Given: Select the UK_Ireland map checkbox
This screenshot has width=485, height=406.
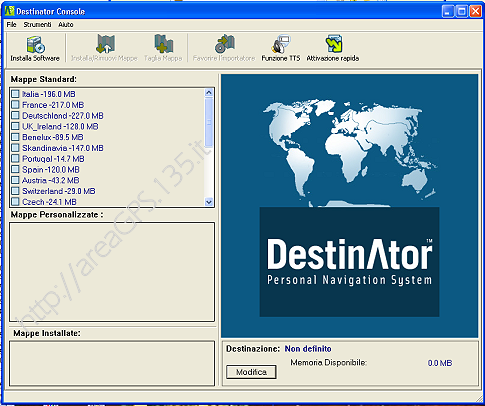Looking at the screenshot, I should [x=15, y=126].
